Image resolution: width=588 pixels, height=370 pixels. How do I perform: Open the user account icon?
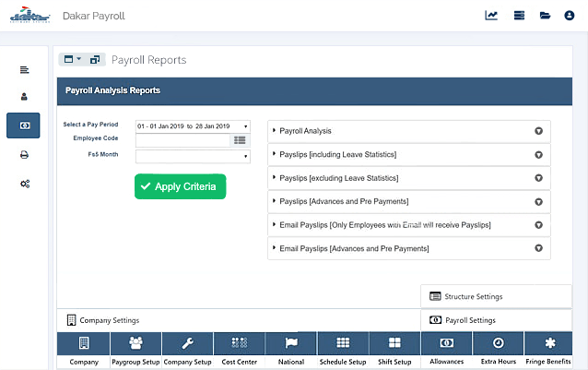570,16
